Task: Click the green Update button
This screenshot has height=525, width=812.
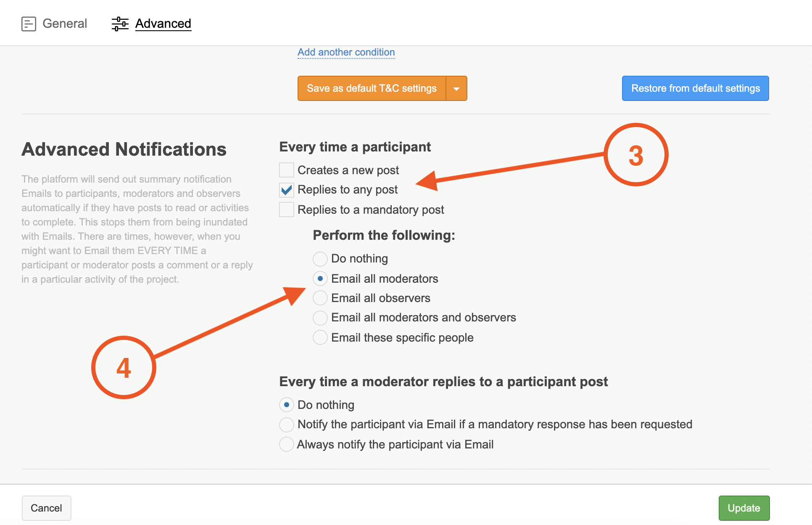Action: click(x=743, y=508)
